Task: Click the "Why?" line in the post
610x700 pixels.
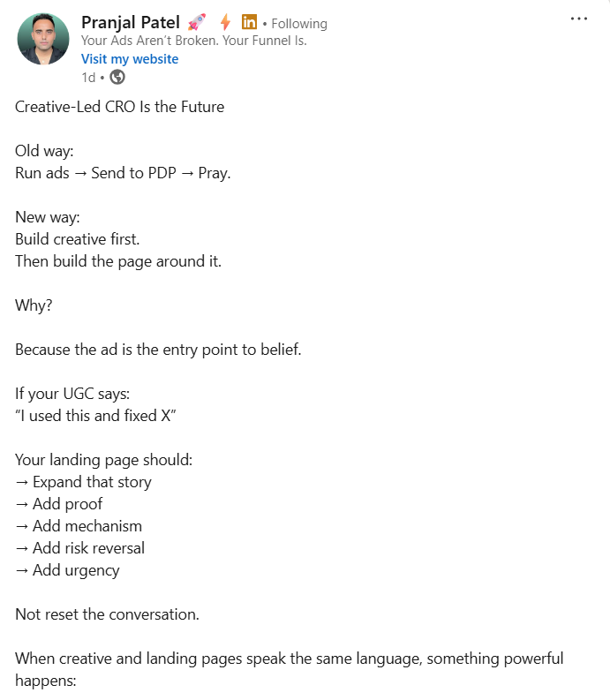Action: point(34,305)
